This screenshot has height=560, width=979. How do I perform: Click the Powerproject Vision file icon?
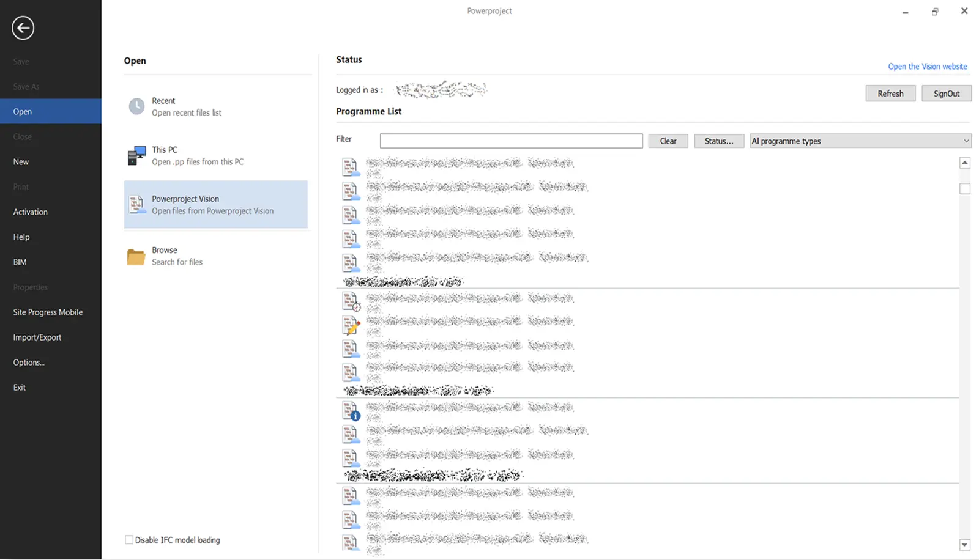click(136, 204)
